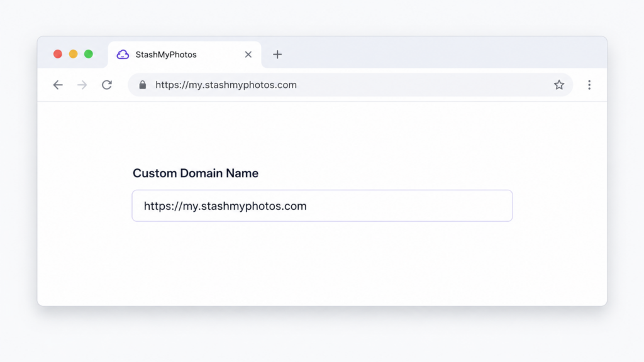The image size is (644, 362).
Task: Minimize window with yellow button
Action: coord(73,54)
